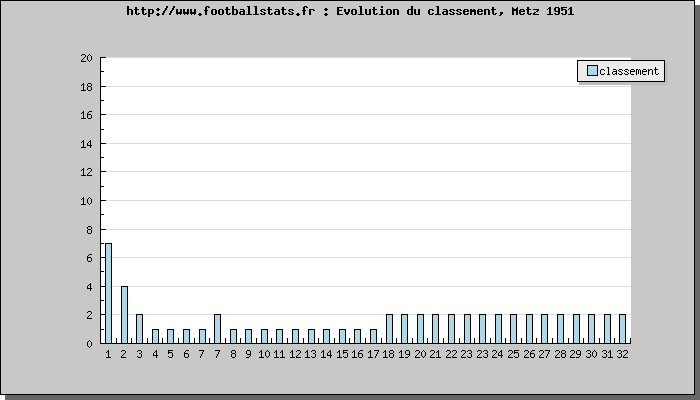Viewport: 700px width, 400px height.
Task: Click the classement legend color swatch
Action: click(x=592, y=71)
